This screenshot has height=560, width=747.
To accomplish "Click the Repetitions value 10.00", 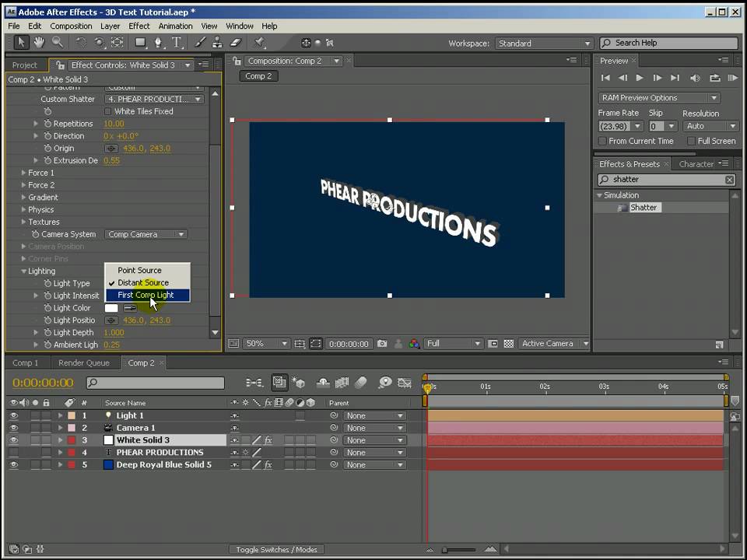I will click(x=114, y=124).
